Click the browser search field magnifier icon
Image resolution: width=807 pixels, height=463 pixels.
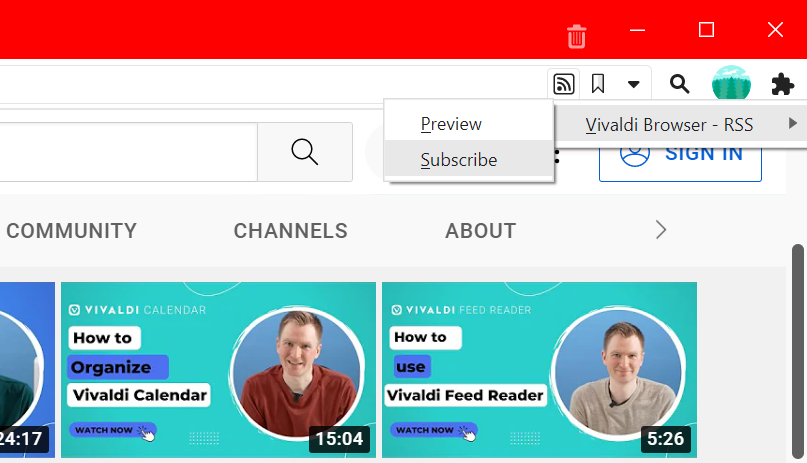click(679, 84)
